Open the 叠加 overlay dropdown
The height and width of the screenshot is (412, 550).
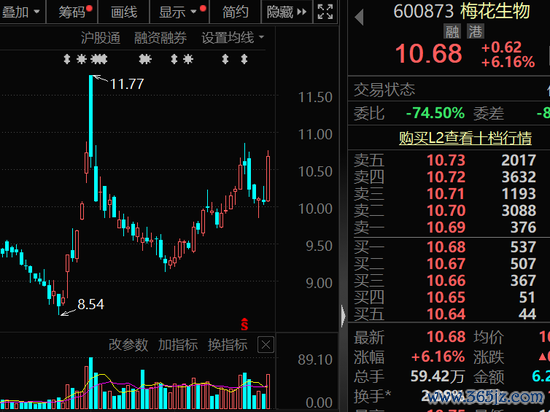point(21,12)
